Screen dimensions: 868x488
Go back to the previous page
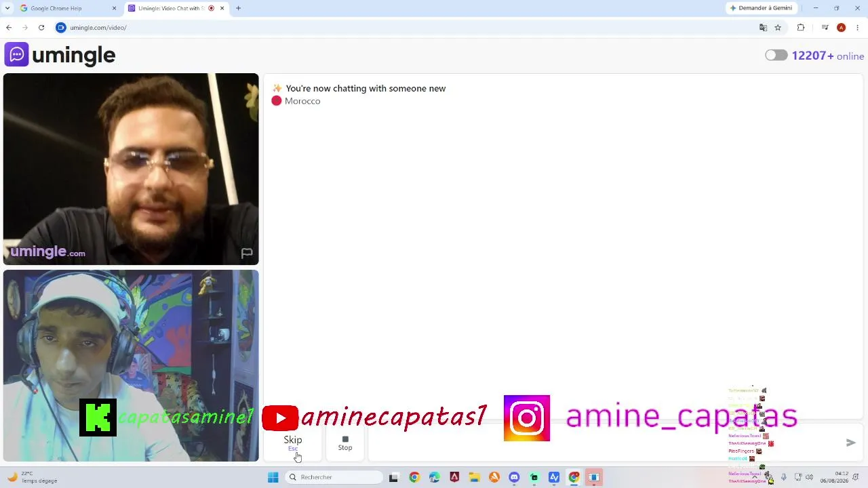pyautogui.click(x=9, y=28)
